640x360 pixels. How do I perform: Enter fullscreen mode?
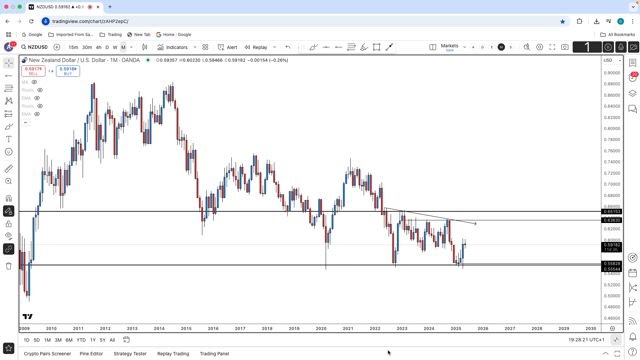(552, 47)
